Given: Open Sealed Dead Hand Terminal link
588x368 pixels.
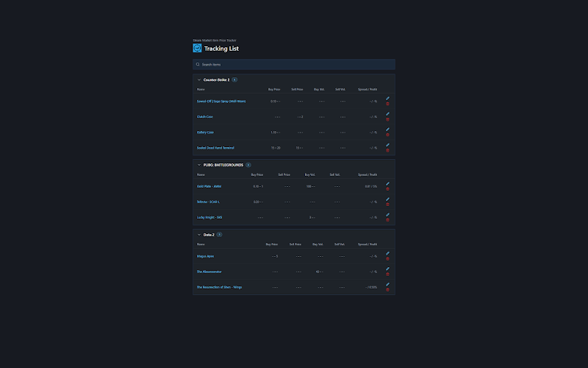Looking at the screenshot, I should point(215,148).
